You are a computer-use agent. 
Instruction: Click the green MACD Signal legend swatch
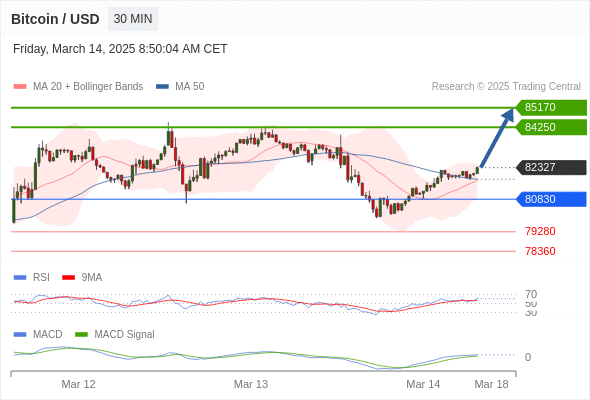tap(81, 335)
